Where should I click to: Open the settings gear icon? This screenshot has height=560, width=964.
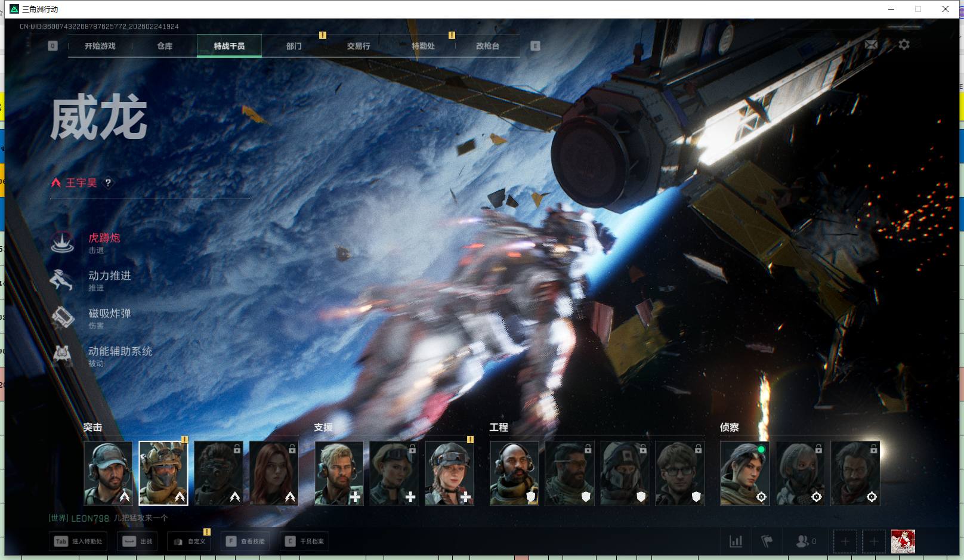click(904, 45)
